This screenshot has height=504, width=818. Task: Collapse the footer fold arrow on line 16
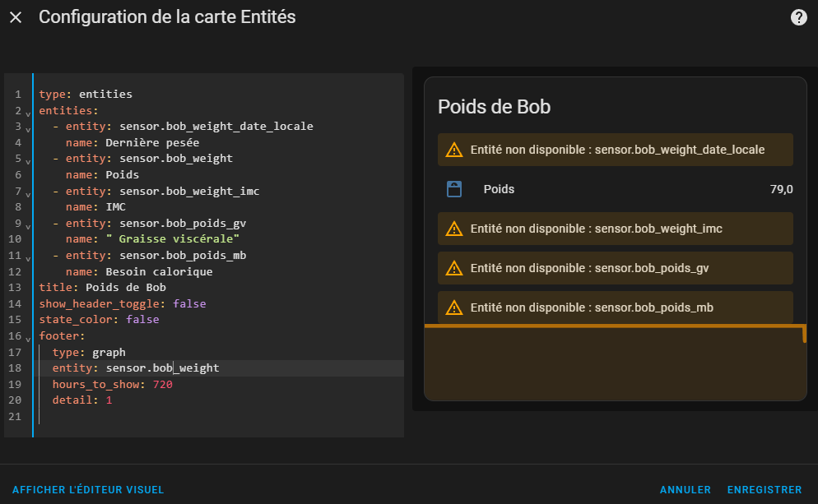pyautogui.click(x=28, y=339)
